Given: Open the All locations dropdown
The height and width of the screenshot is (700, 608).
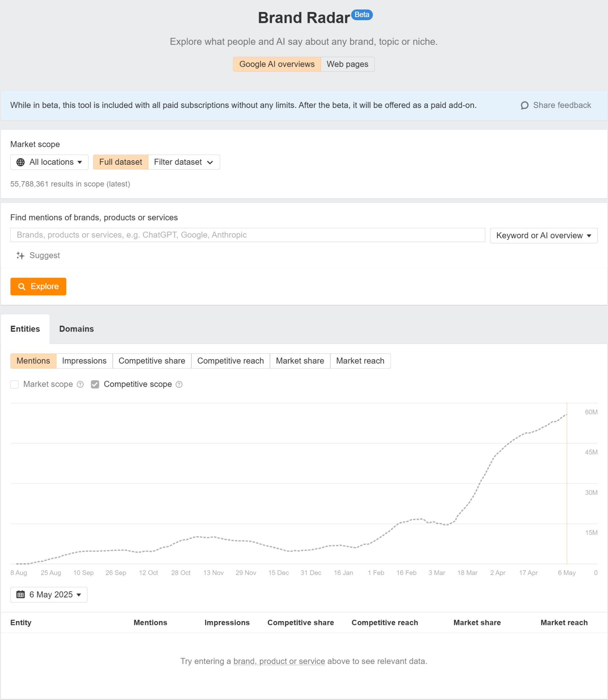Looking at the screenshot, I should coord(49,162).
